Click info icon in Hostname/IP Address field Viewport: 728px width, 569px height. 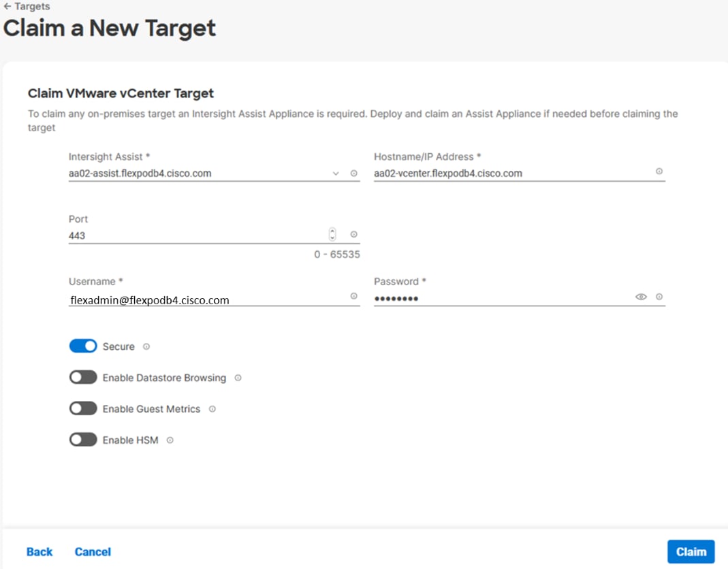(x=659, y=172)
